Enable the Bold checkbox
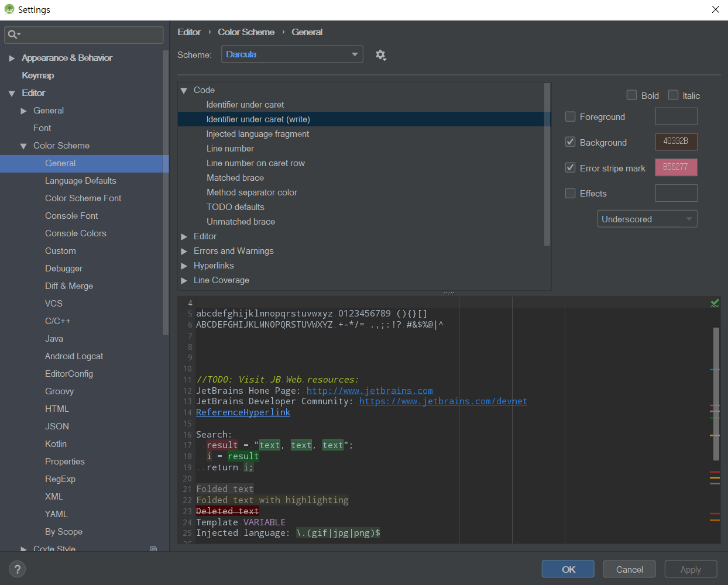 coord(632,95)
